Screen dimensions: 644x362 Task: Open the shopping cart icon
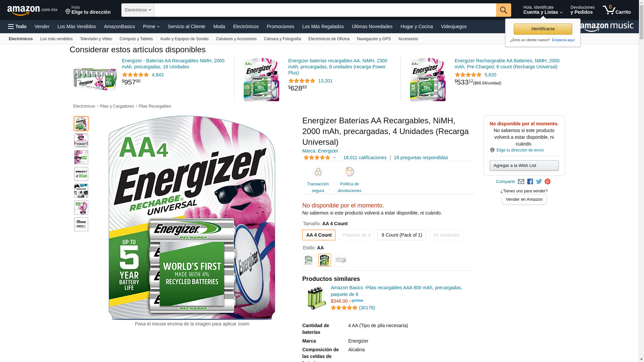[x=616, y=10]
